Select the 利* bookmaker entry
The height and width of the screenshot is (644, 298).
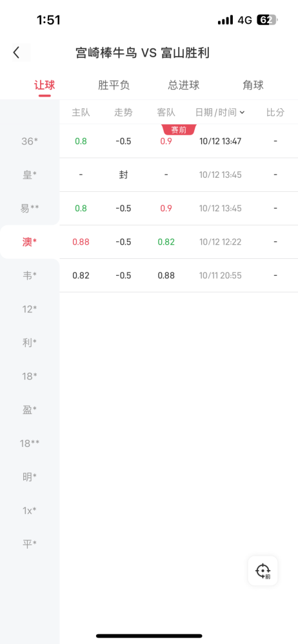[x=30, y=343]
